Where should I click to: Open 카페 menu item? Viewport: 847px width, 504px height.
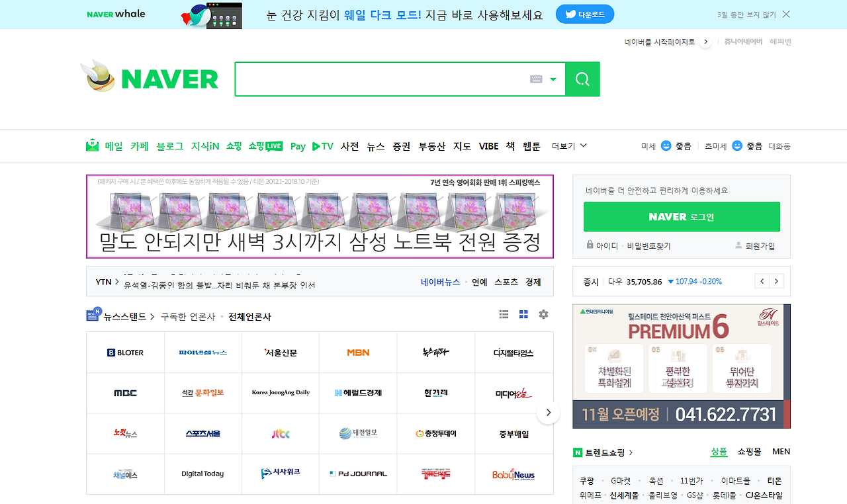click(139, 146)
